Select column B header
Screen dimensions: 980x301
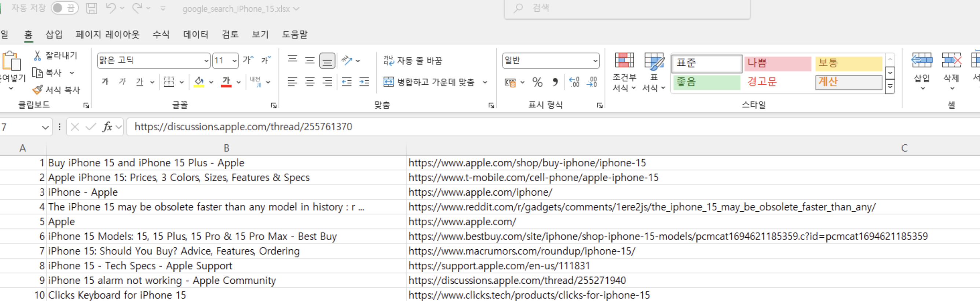pyautogui.click(x=226, y=148)
